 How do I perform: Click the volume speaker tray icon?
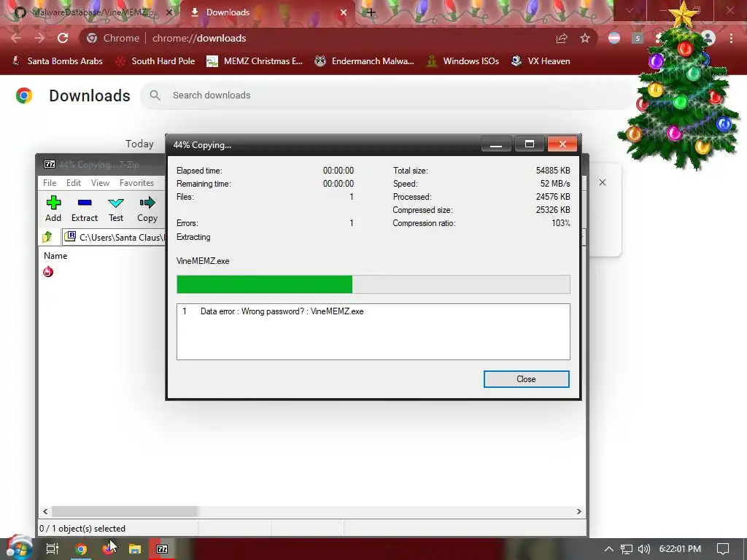[x=643, y=549]
